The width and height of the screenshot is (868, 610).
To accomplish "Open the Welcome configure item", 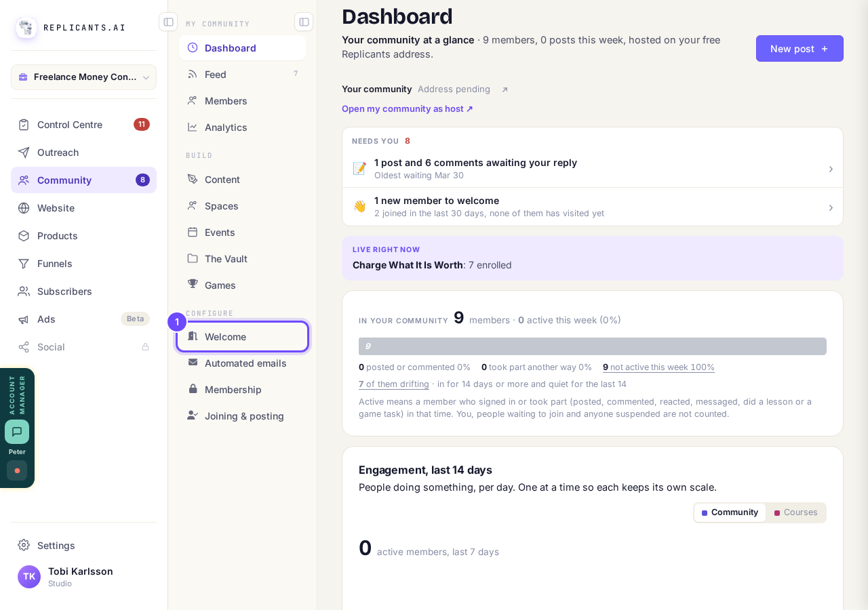I will (x=242, y=337).
